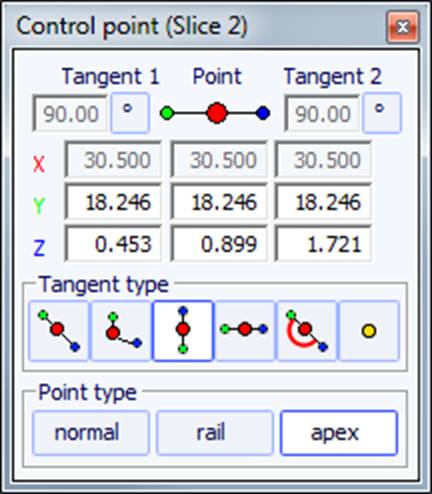Click the Tangent 2 degree unit button
This screenshot has width=432, height=494.
point(382,113)
